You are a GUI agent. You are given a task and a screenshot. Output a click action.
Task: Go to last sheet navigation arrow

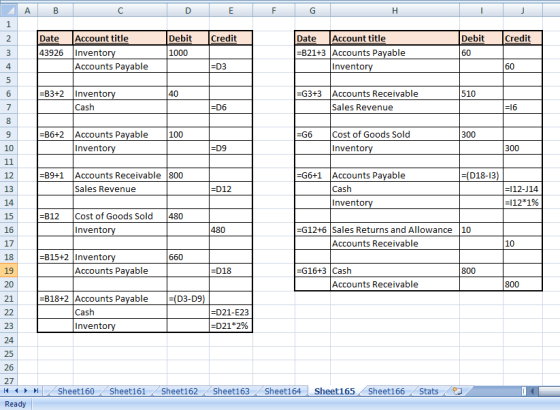(36, 391)
